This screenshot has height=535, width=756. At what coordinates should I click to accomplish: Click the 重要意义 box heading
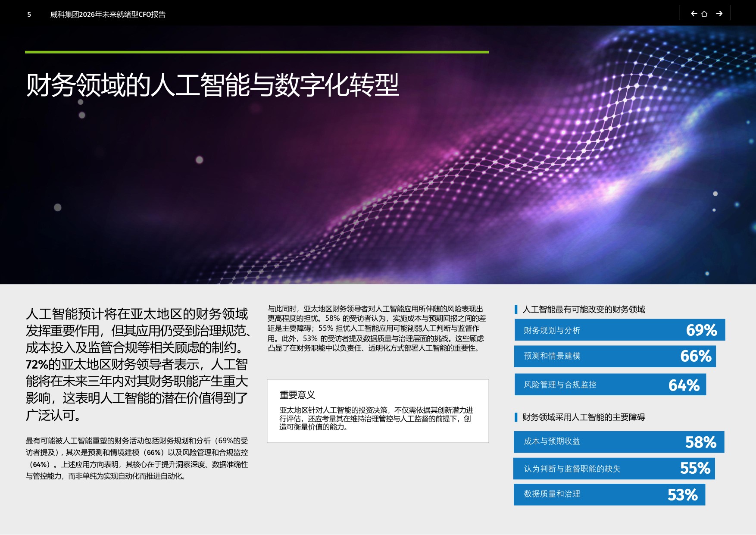[297, 395]
